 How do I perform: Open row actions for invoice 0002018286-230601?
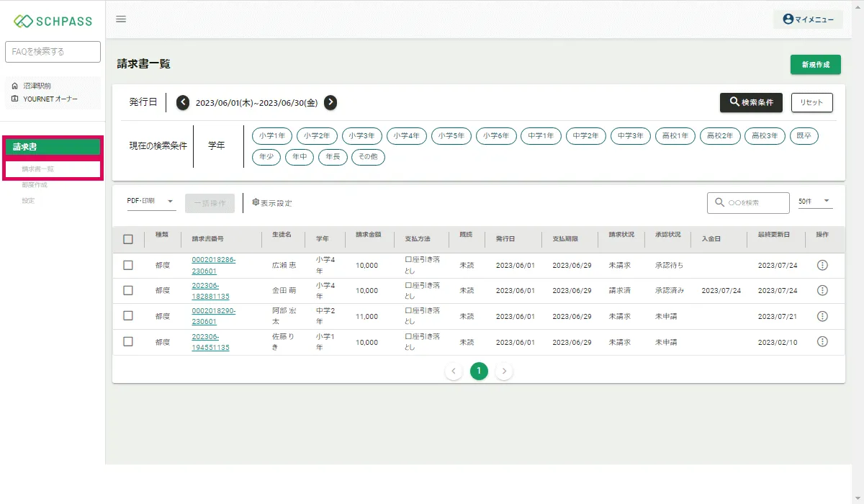[823, 265]
